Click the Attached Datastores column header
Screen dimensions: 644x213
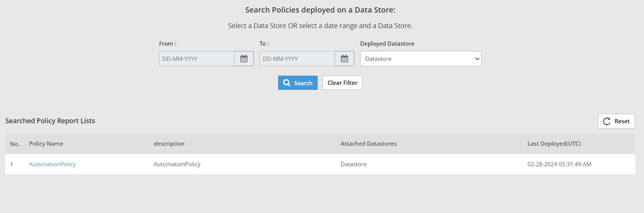[368, 144]
